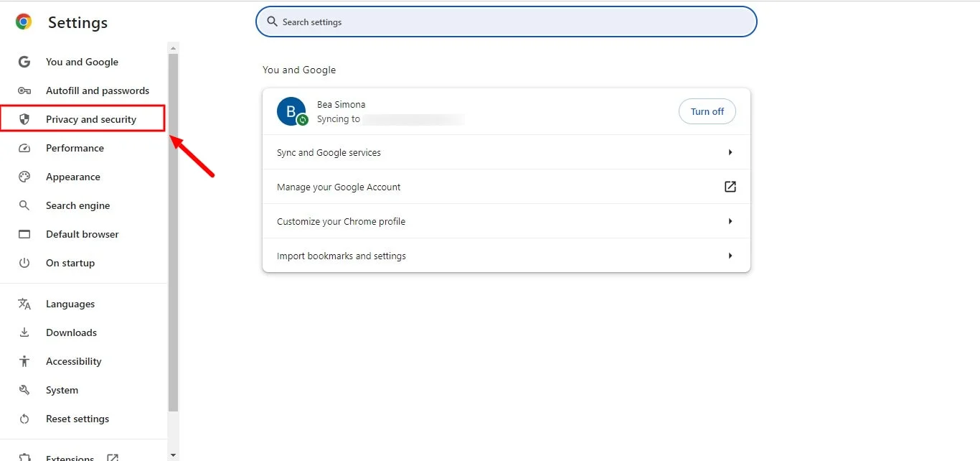Click the Google G icon in sidebar

(x=24, y=62)
